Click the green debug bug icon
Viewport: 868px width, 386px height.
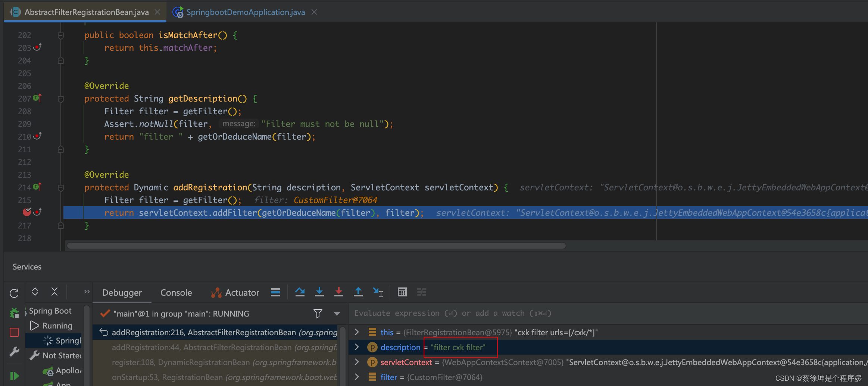click(x=14, y=313)
